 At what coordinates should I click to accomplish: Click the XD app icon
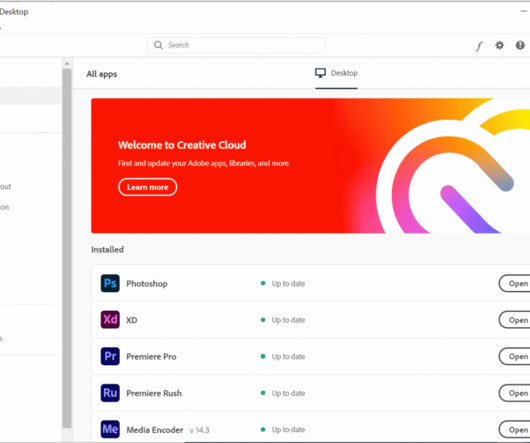coord(110,320)
